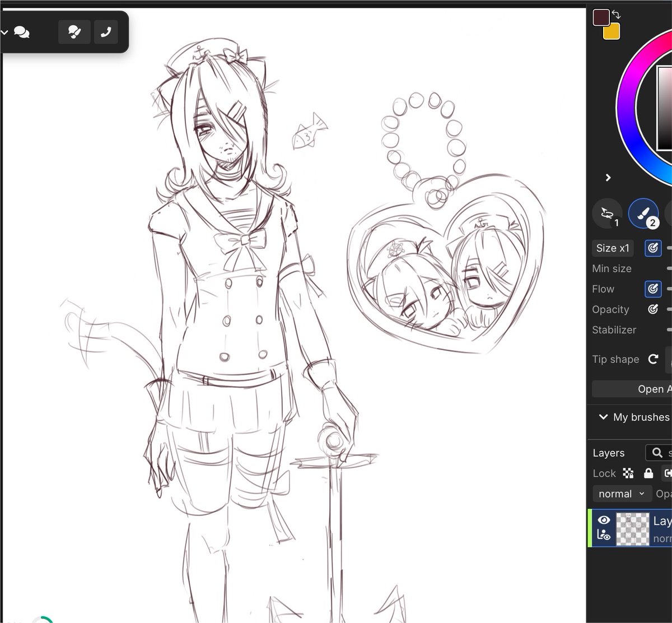This screenshot has height=623, width=672.
Task: Click the Stabilizer label
Action: pos(614,330)
